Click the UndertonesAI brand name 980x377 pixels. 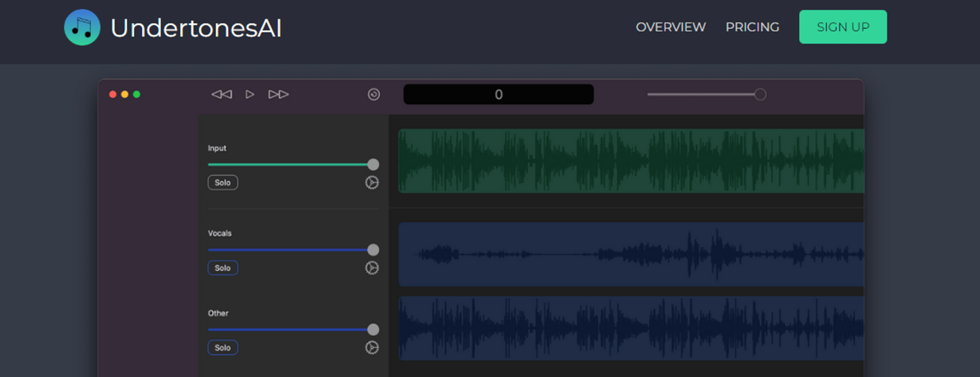pyautogui.click(x=196, y=28)
